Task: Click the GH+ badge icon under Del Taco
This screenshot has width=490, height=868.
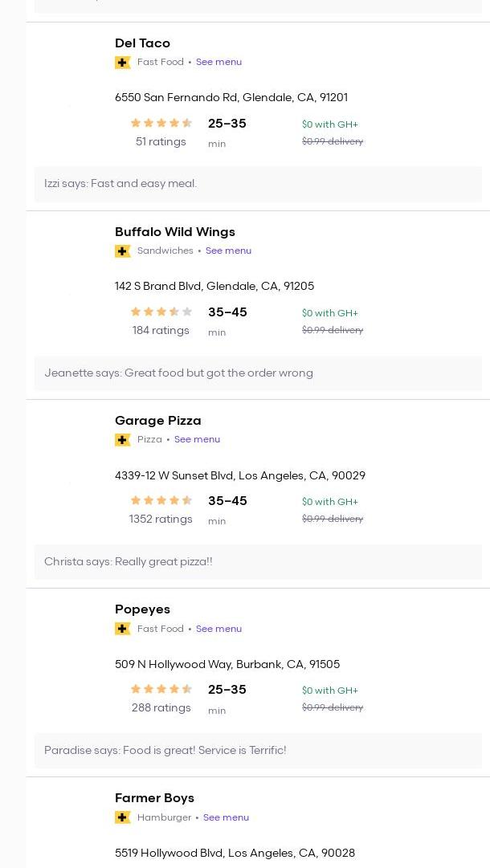Action: point(122,63)
